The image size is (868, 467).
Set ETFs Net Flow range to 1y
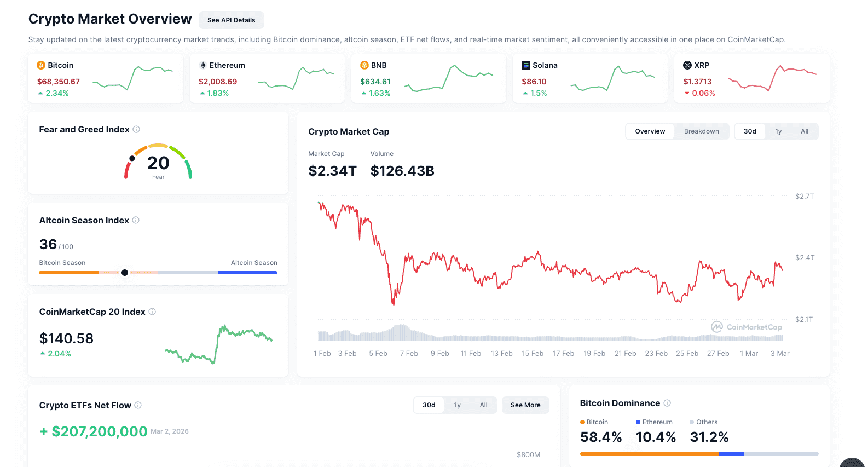[457, 405]
